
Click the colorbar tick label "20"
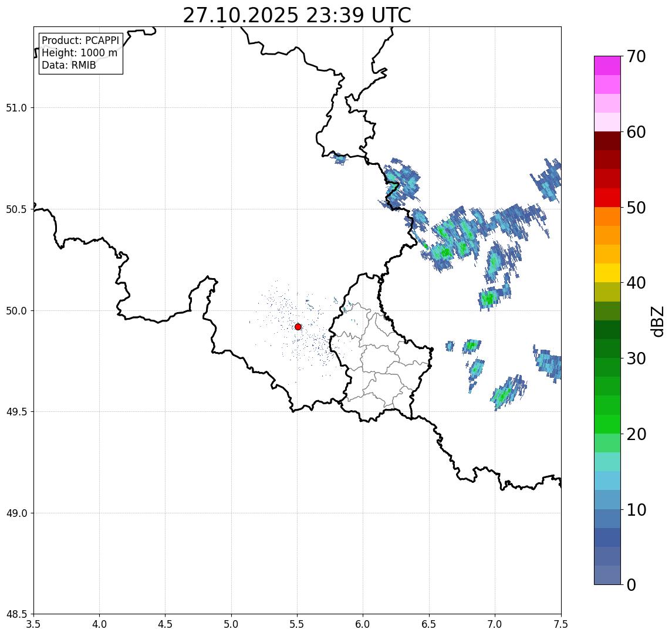click(636, 434)
